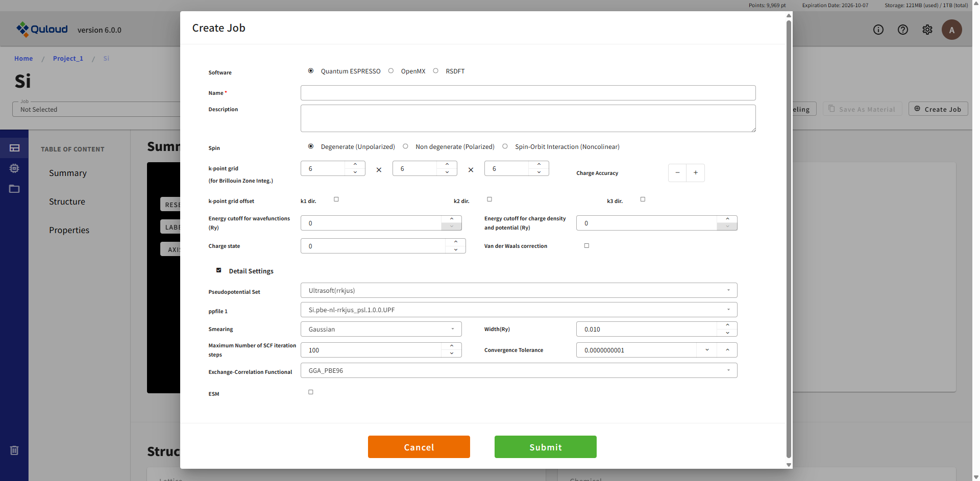Screen dimensions: 980x481
Task: Select the OpenMX software radio button
Action: point(391,71)
